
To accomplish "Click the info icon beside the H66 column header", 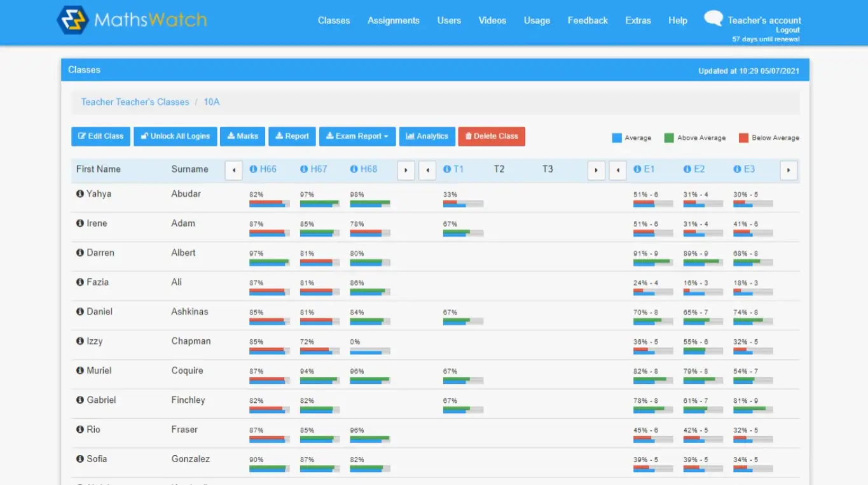I will (254, 169).
